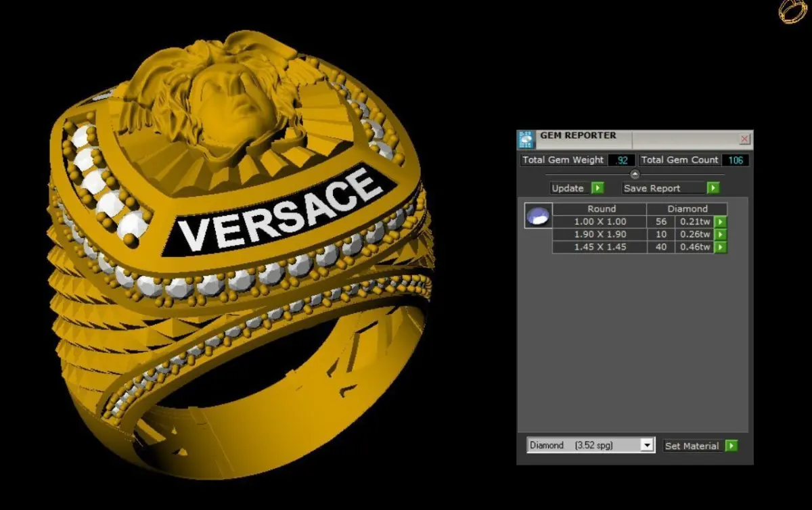
Task: Click the green arrow next to Update
Action: pyautogui.click(x=597, y=188)
